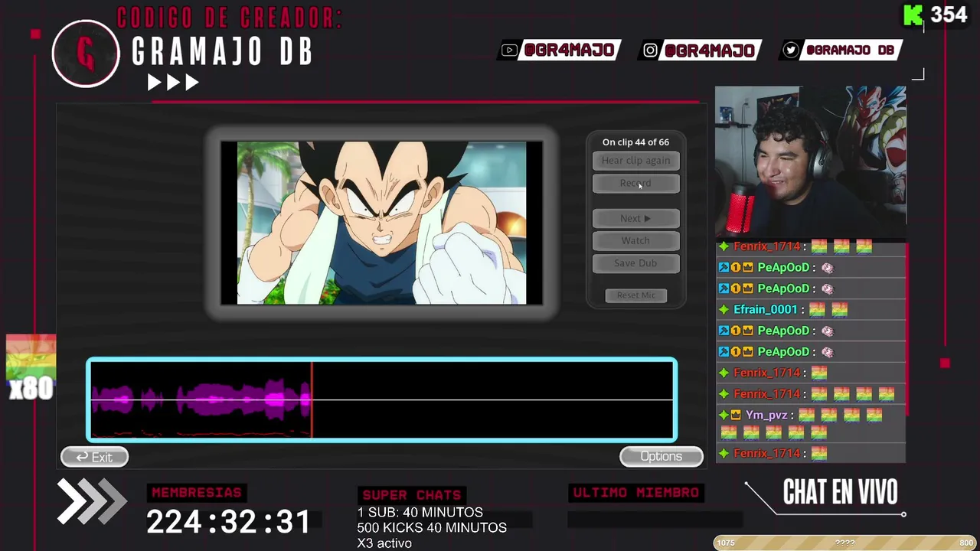Click the CHAT EN VIVO title
Image resolution: width=980 pixels, height=551 pixels.
tap(840, 493)
